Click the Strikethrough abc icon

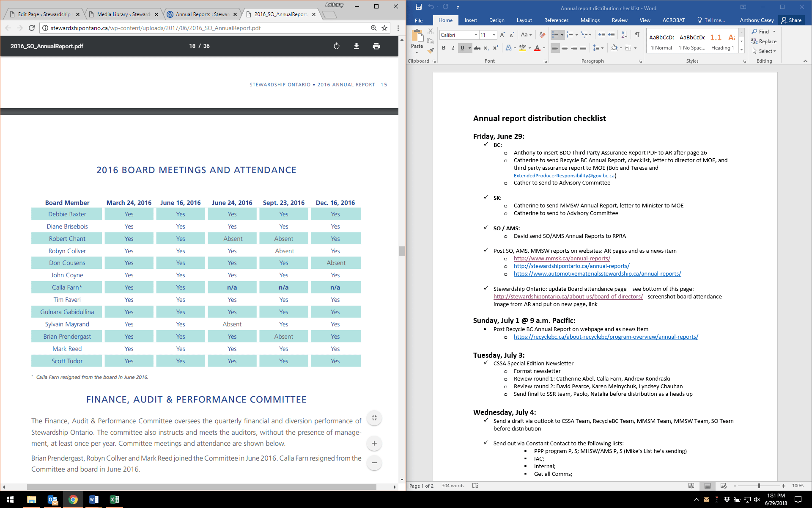coord(477,48)
